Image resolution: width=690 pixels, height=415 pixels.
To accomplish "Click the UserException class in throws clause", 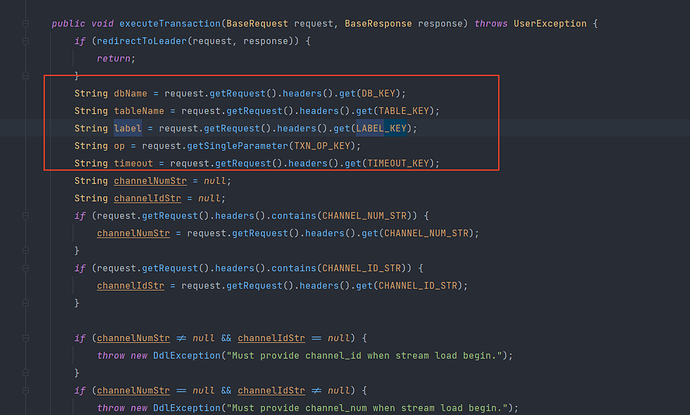I will [553, 23].
